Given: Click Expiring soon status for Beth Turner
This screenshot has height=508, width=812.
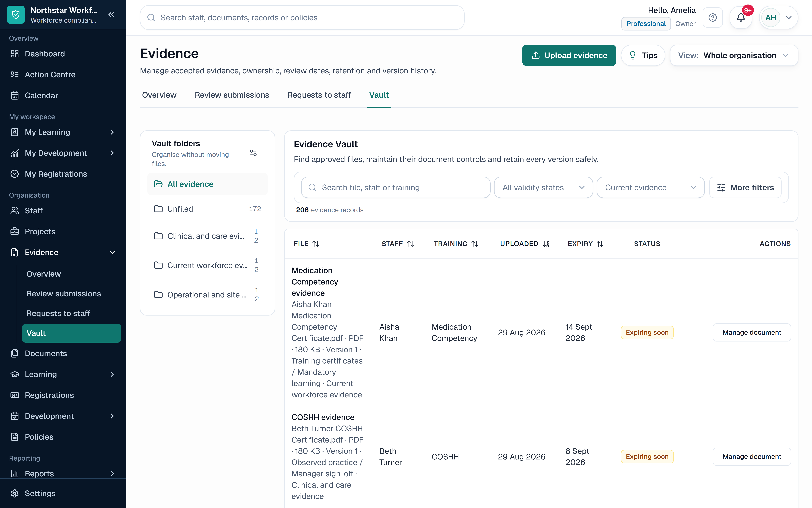Looking at the screenshot, I should [x=647, y=457].
